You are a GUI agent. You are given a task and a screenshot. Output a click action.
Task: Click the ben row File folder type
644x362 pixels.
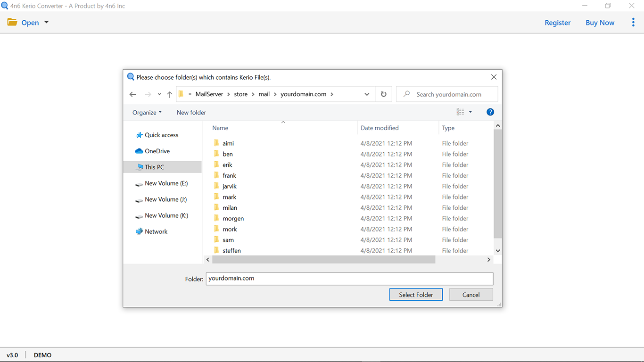pos(455,154)
